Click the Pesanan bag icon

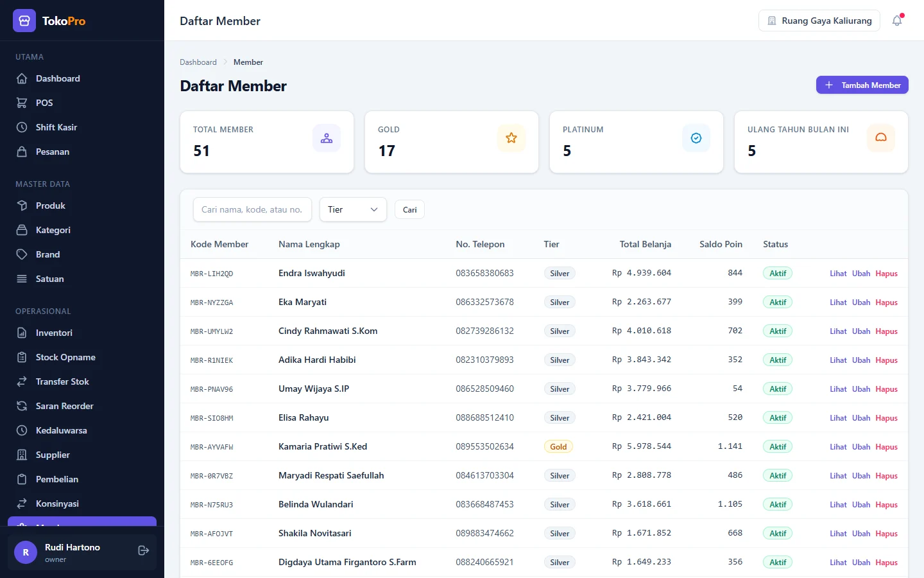point(22,152)
